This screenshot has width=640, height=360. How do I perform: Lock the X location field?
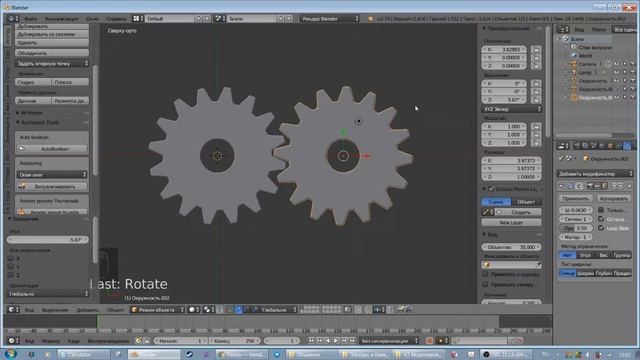[x=536, y=49]
